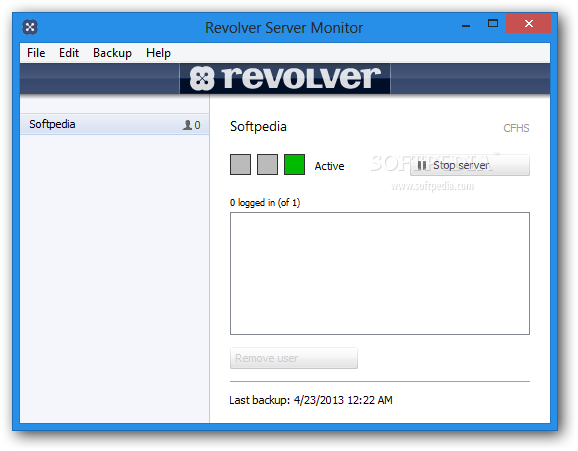Image resolution: width=578 pixels, height=451 pixels.
Task: Click inside the logged in users list box
Action: point(380,273)
